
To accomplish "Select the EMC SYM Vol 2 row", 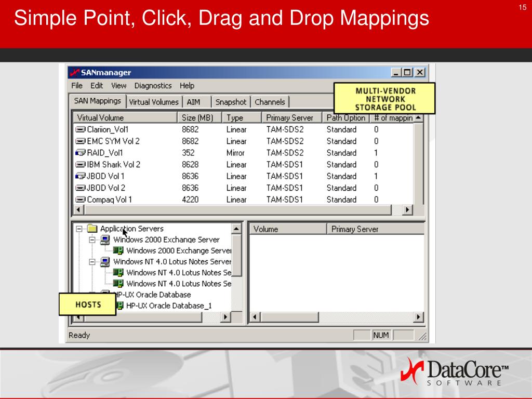I will [x=243, y=141].
